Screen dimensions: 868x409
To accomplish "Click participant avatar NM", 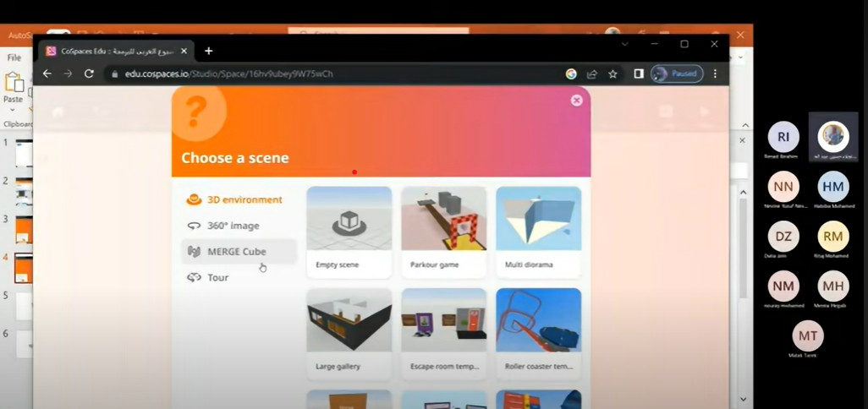I will (783, 286).
